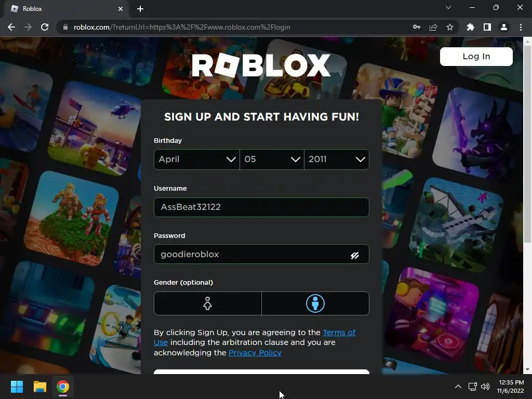Open the birthday day dropdown showing 05
Image resolution: width=532 pixels, height=399 pixels.
coord(272,159)
